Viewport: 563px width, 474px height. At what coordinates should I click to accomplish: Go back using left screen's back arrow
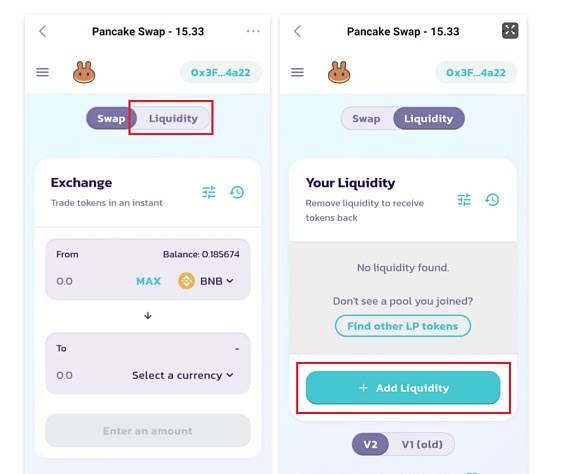click(42, 31)
